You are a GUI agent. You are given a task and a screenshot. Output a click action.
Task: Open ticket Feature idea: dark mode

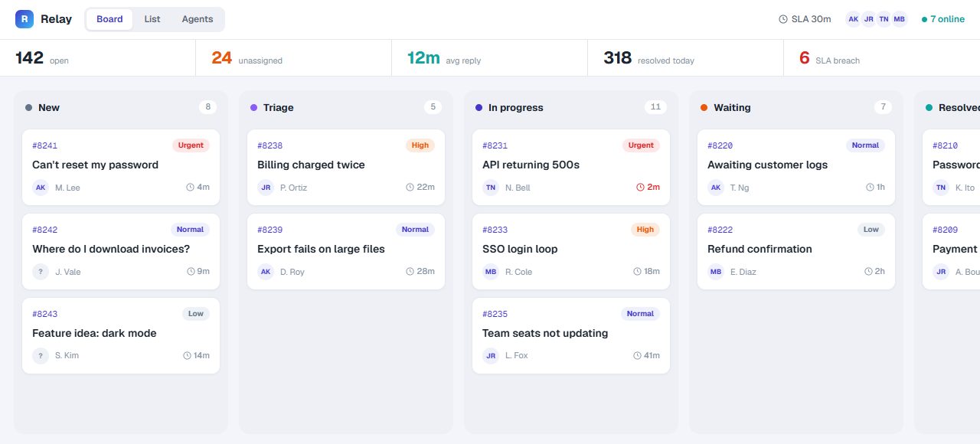[121, 335]
